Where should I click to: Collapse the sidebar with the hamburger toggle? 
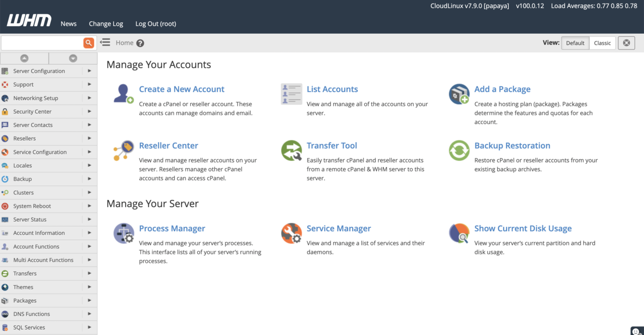pos(105,42)
